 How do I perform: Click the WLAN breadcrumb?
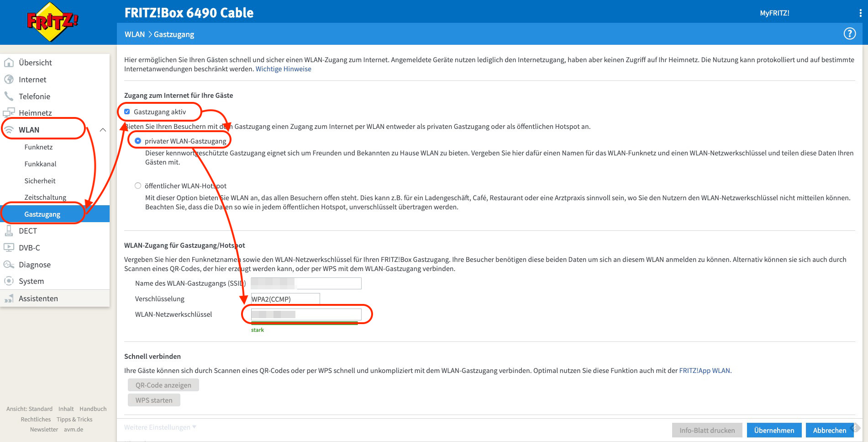coord(135,34)
